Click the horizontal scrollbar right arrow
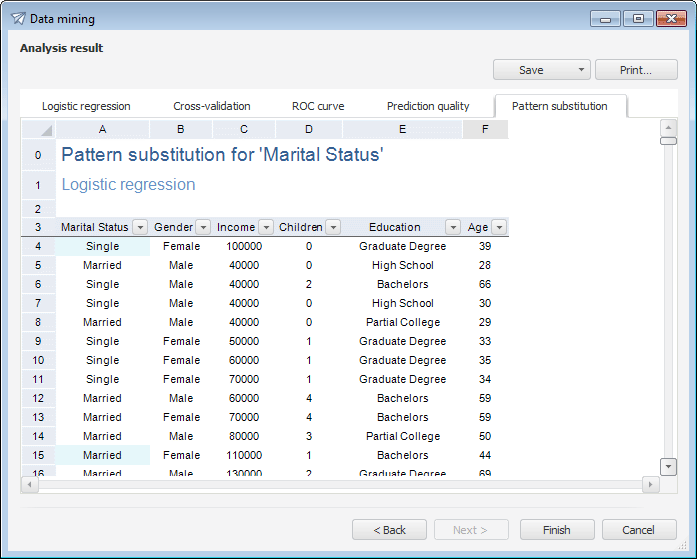Screen dimensions: 697x559 tap(650, 484)
